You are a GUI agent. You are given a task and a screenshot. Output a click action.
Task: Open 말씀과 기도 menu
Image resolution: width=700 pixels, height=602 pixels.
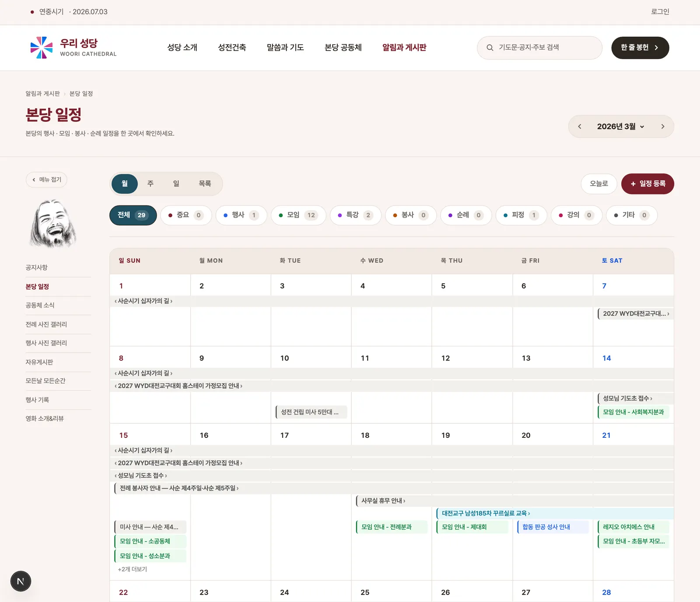[285, 48]
